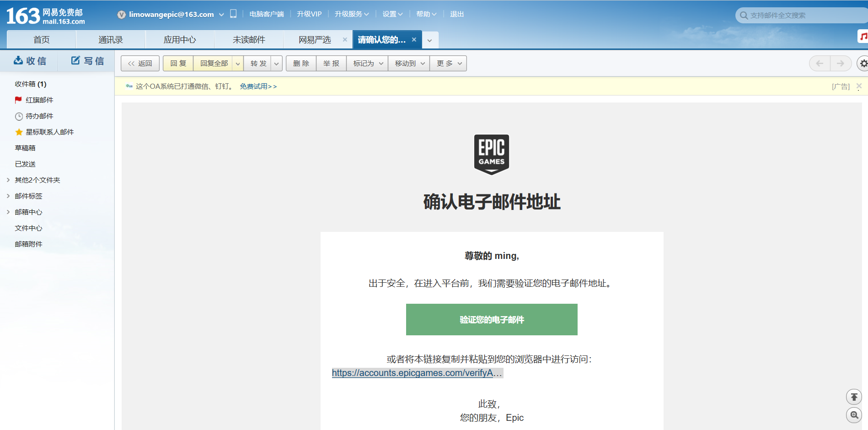Click 免费试用>> ad link
This screenshot has width=868, height=430.
coord(258,86)
